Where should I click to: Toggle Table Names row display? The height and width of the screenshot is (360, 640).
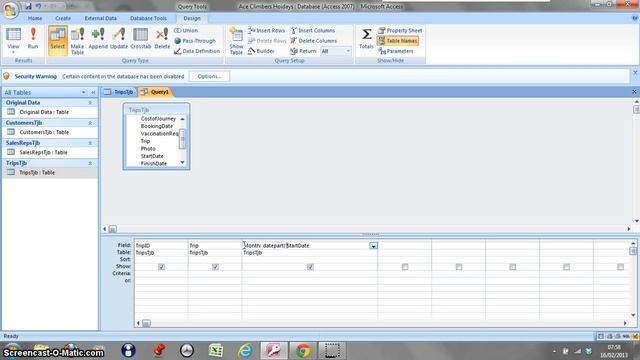[398, 41]
